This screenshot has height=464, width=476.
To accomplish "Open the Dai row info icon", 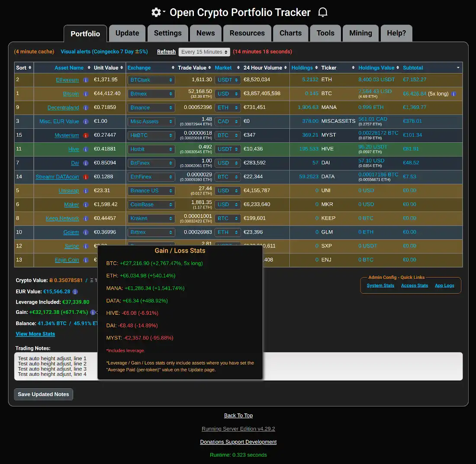I will pyautogui.click(x=86, y=163).
